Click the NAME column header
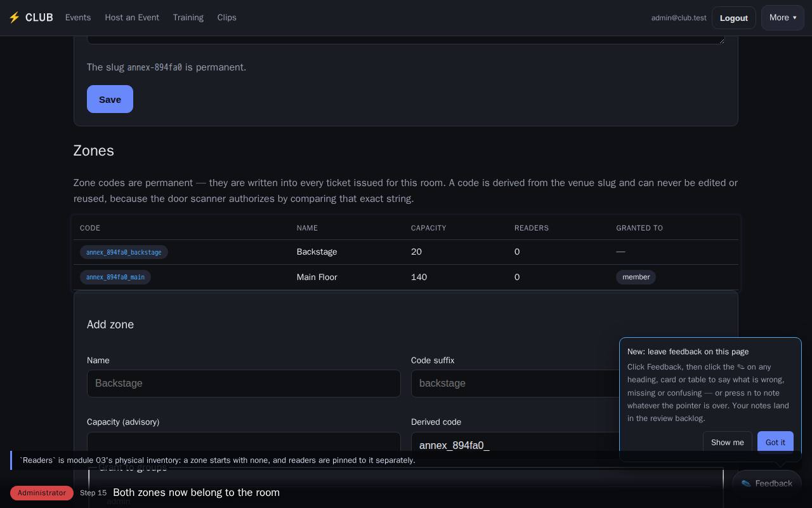The image size is (812, 508). tap(307, 228)
